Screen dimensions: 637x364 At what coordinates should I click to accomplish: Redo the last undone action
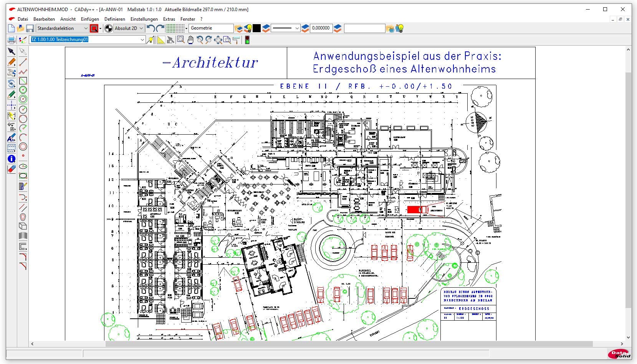click(x=160, y=28)
